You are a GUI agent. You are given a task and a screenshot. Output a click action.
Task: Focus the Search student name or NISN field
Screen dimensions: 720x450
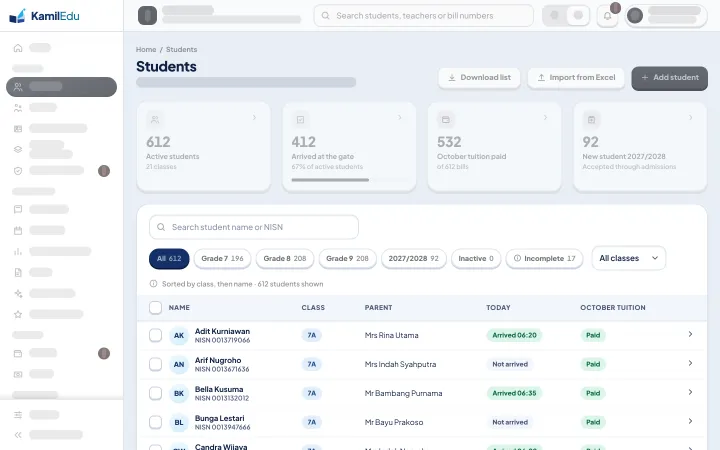coord(253,227)
